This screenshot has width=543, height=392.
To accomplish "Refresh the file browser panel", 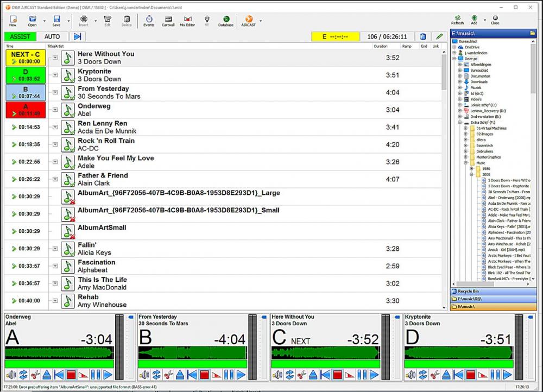I will pos(457,20).
